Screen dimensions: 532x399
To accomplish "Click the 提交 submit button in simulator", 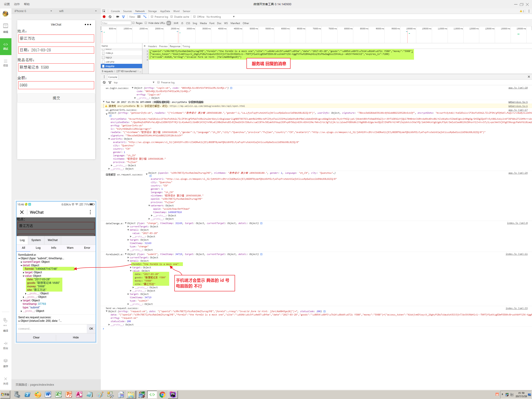I will (56, 98).
